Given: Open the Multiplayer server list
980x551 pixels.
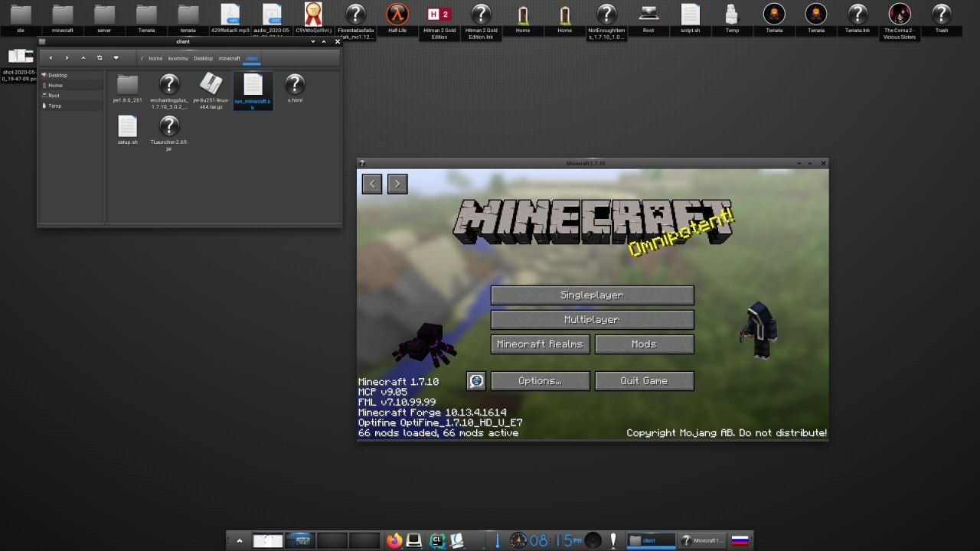Looking at the screenshot, I should pos(592,320).
